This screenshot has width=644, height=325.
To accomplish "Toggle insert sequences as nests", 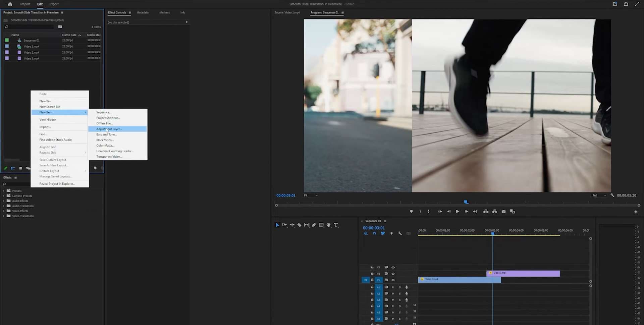I will pyautogui.click(x=366, y=233).
